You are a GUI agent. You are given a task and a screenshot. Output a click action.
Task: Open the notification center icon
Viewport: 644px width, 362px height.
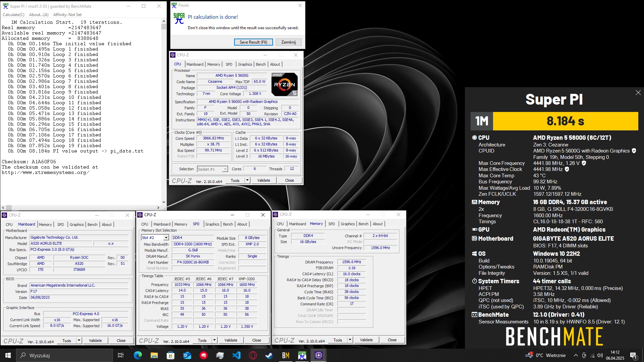634,356
